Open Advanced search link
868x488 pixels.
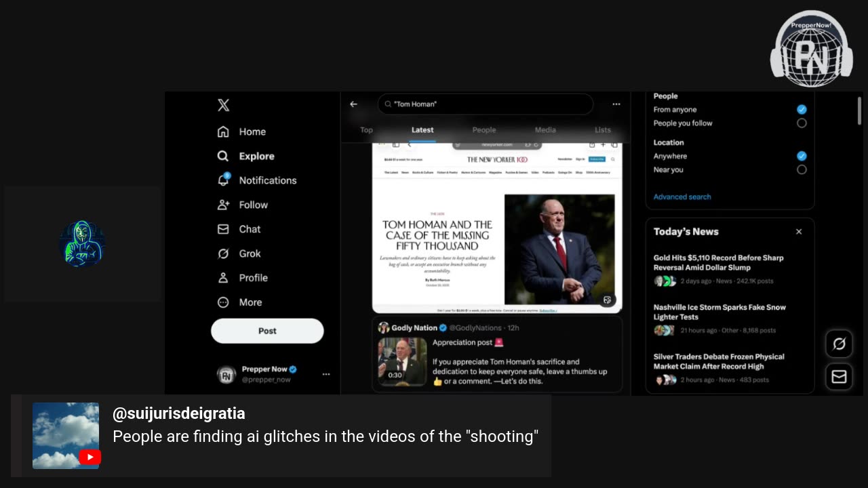[682, 197]
